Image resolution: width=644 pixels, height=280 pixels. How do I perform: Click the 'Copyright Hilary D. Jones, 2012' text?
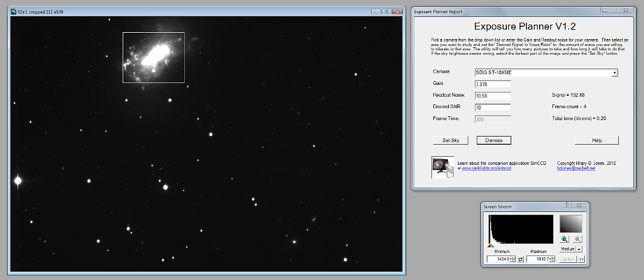point(586,163)
